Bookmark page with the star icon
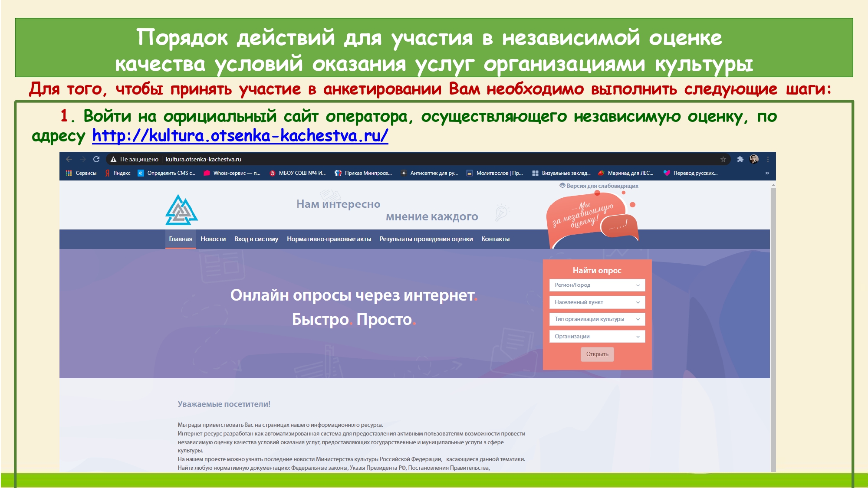Screen dimensions: 868x488 point(723,159)
